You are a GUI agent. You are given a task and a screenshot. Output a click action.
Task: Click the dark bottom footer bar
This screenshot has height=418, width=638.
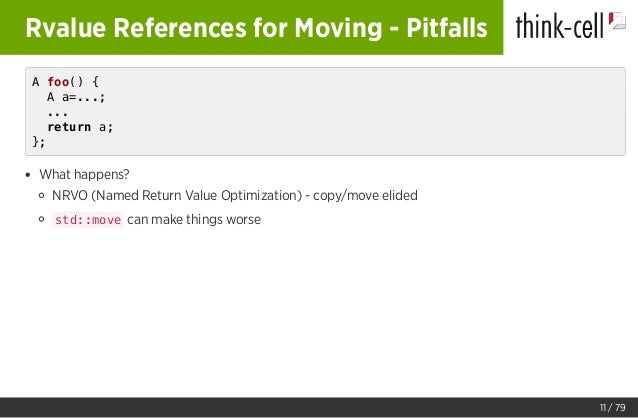(x=319, y=407)
